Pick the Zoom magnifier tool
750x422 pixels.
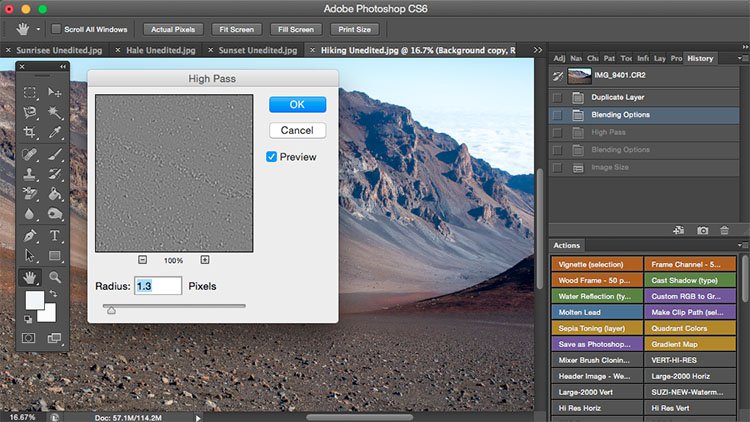[x=55, y=277]
